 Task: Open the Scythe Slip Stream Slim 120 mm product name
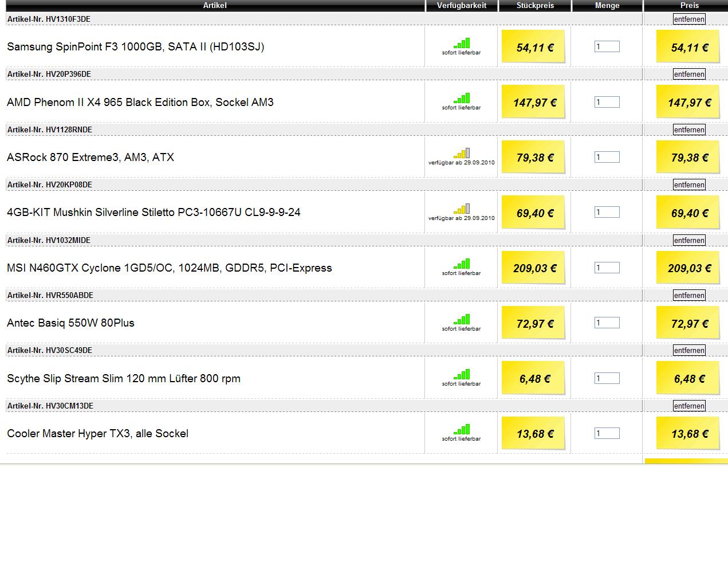(124, 378)
